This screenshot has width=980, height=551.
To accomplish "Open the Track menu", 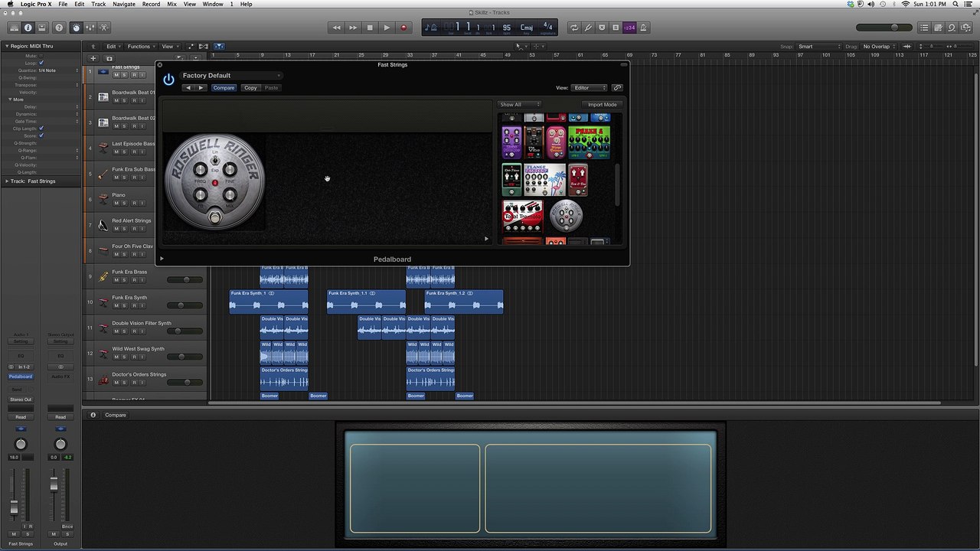I will (x=99, y=4).
